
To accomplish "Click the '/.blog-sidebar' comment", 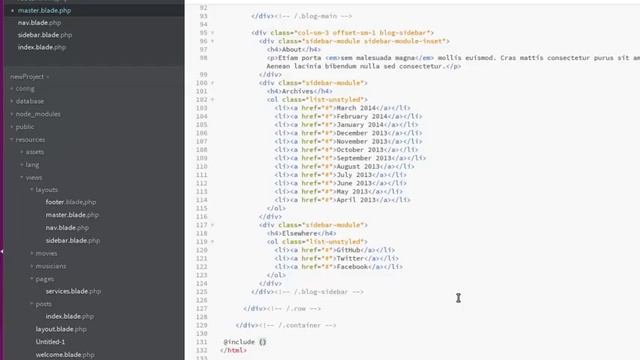I will click(319, 292).
